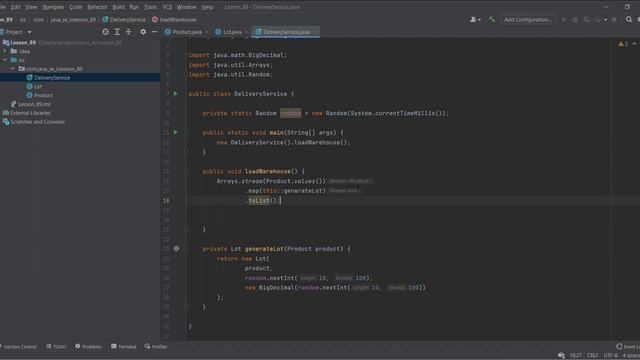Image resolution: width=640 pixels, height=360 pixels.
Task: Open the Refactor menu
Action: click(97, 7)
